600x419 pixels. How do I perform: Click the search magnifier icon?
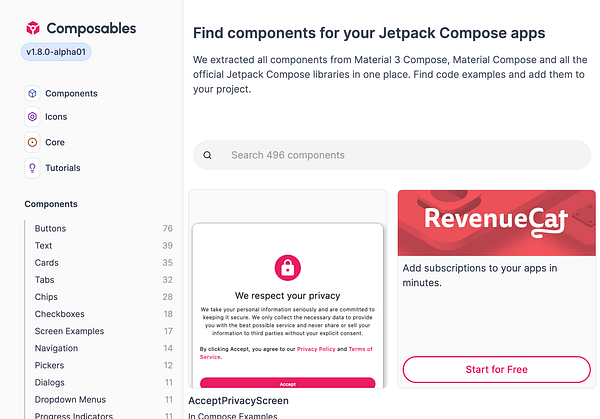[x=208, y=155]
